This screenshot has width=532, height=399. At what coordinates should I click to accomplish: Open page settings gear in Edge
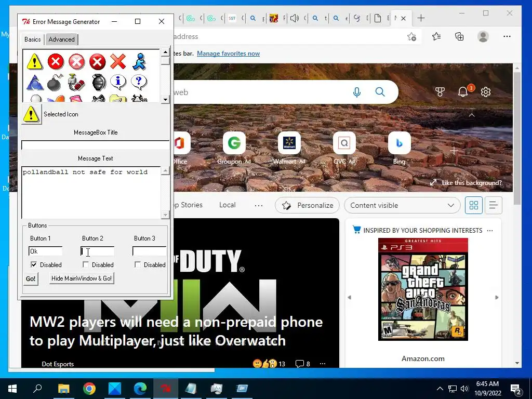486,91
